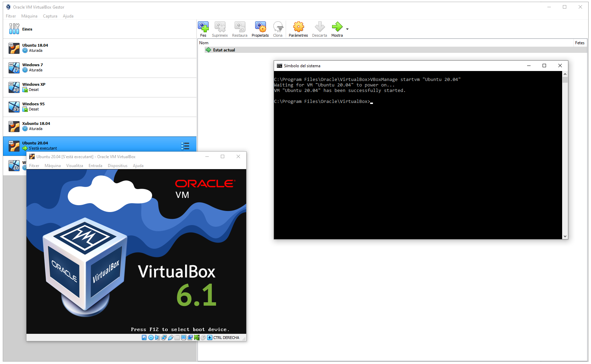Image resolution: width=591 pixels, height=364 pixels.
Task: Click down arrow on command prompt scrollbar
Action: [565, 236]
